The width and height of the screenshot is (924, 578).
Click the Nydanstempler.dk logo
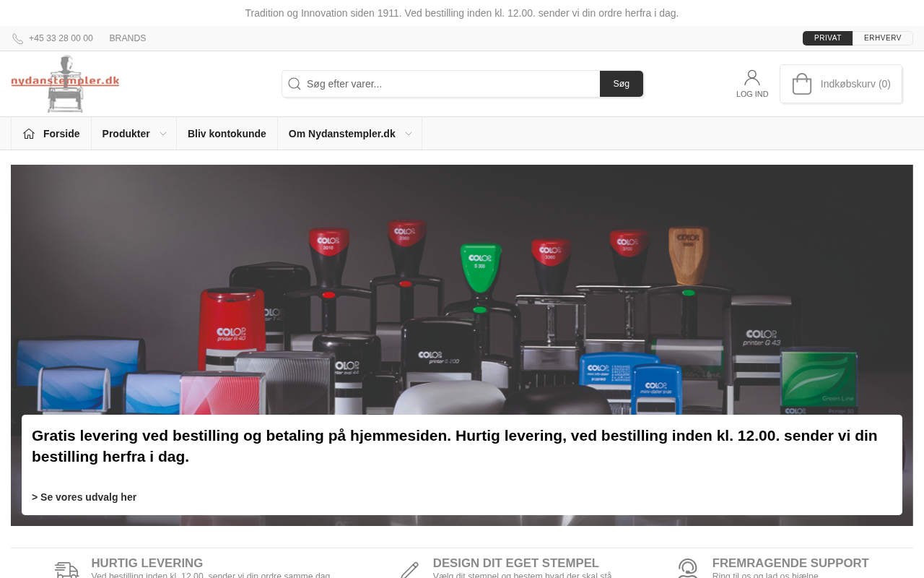[x=65, y=84]
